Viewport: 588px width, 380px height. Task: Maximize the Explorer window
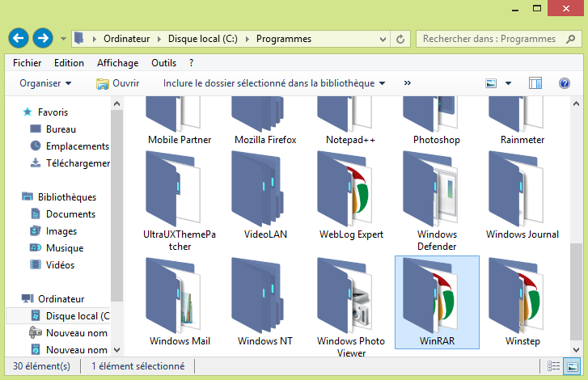click(537, 8)
